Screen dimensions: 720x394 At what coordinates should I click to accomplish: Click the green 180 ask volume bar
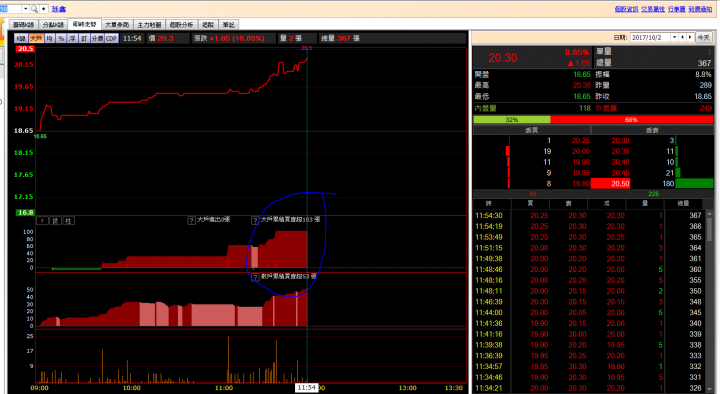coord(694,184)
